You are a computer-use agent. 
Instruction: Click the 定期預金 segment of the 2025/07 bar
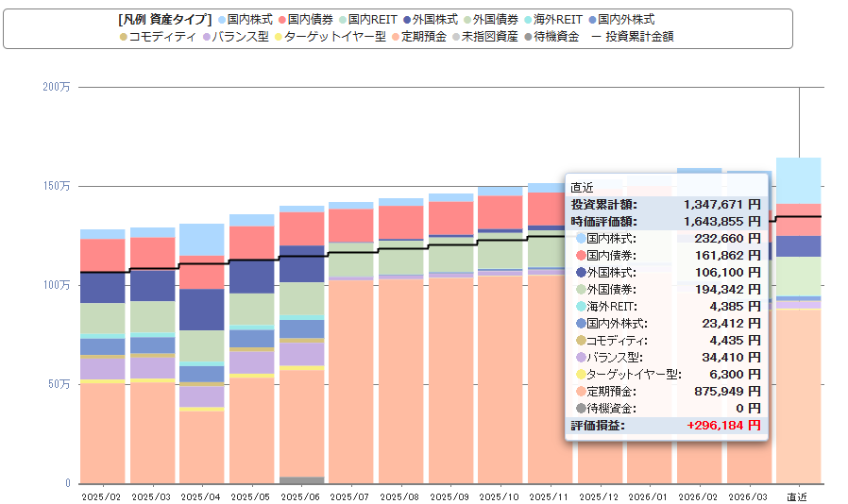pos(349,378)
